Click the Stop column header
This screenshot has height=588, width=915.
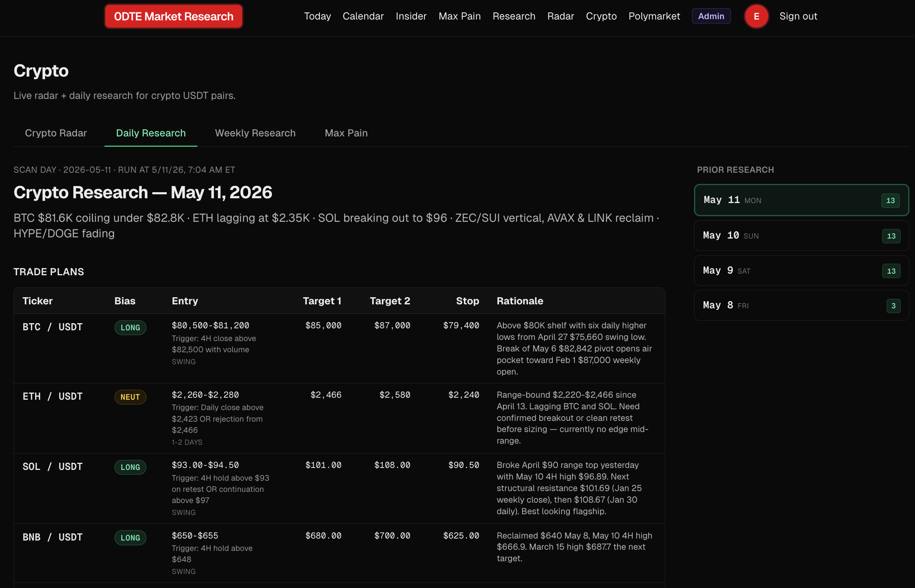[x=467, y=301]
